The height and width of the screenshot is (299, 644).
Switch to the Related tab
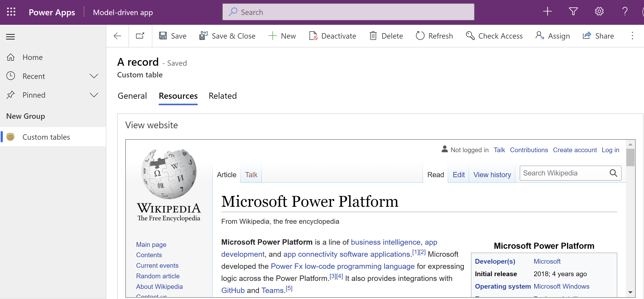click(223, 95)
